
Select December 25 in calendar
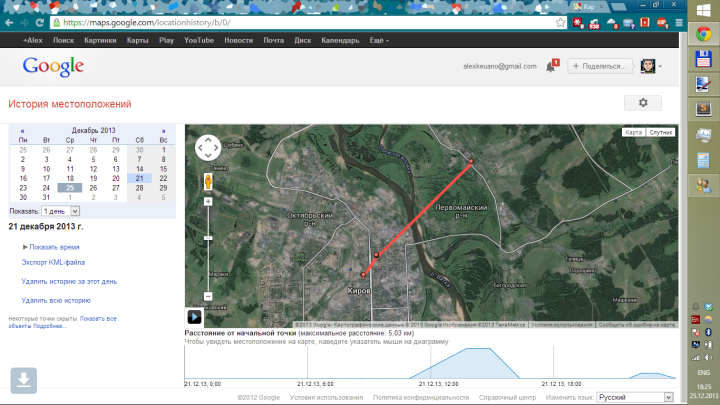pyautogui.click(x=70, y=188)
